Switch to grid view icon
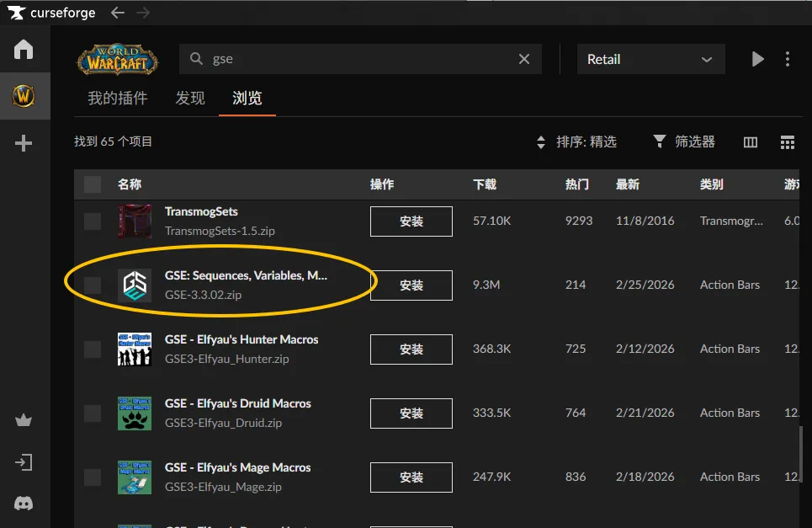 787,142
